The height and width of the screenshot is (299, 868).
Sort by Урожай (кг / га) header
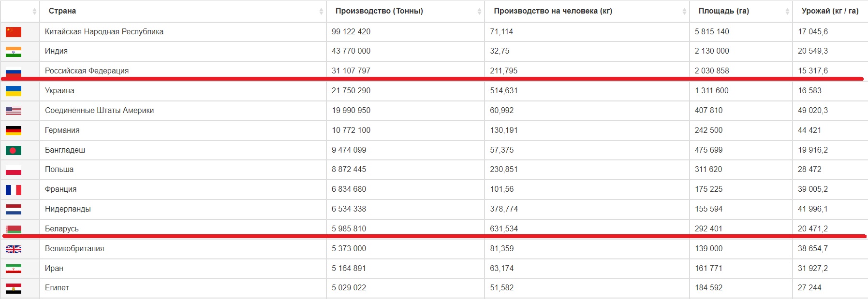click(x=830, y=11)
